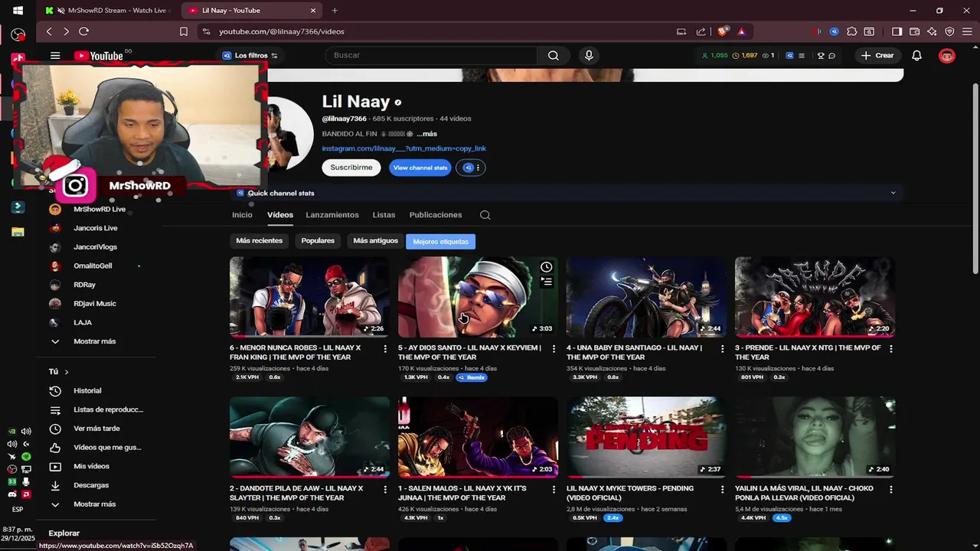Image resolution: width=980 pixels, height=551 pixels.
Task: Open options menu for SALEN MALOS video
Action: point(554,489)
